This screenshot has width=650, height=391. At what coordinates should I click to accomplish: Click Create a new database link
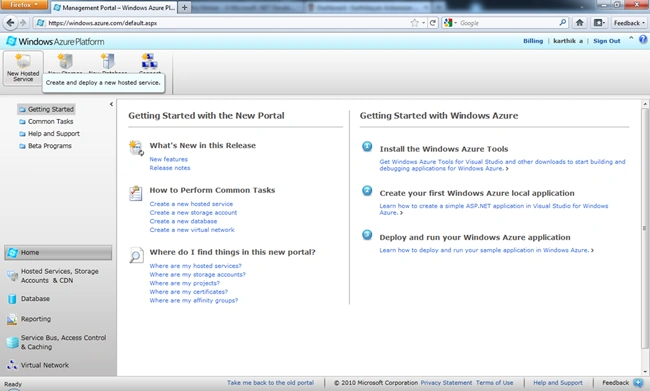(183, 221)
